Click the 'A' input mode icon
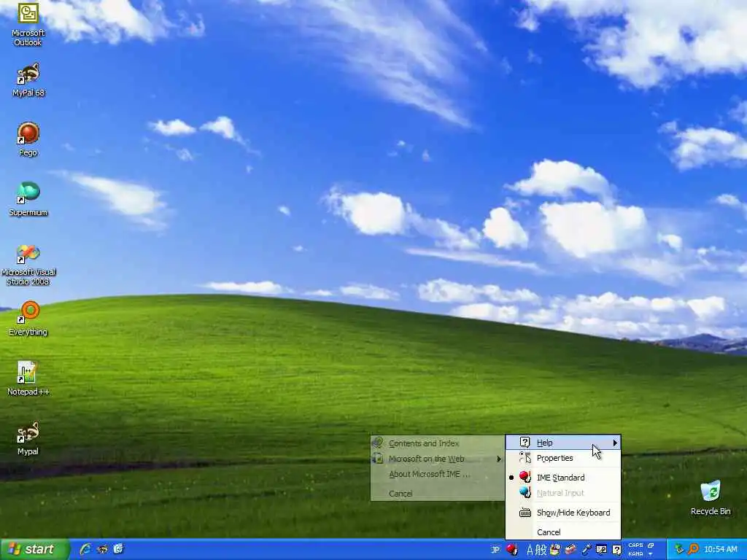This screenshot has width=747, height=560. click(530, 550)
